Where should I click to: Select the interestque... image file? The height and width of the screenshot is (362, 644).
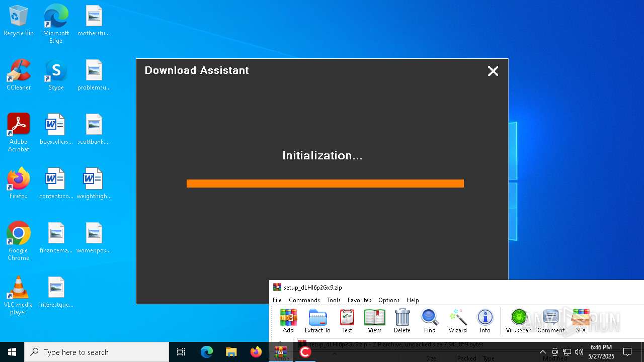coord(56,293)
